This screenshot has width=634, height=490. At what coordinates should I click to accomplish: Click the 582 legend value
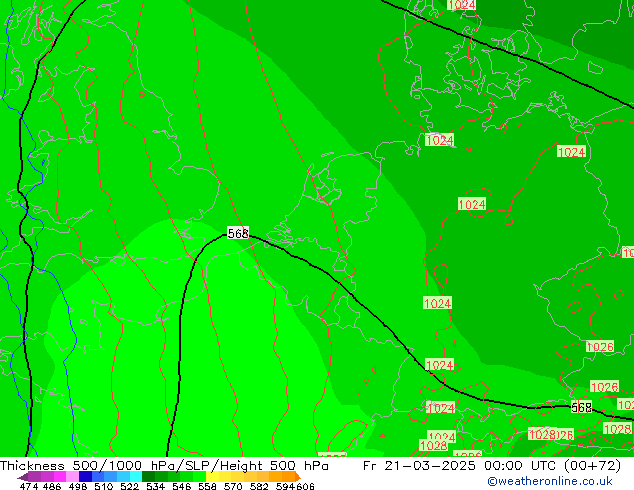click(x=259, y=486)
